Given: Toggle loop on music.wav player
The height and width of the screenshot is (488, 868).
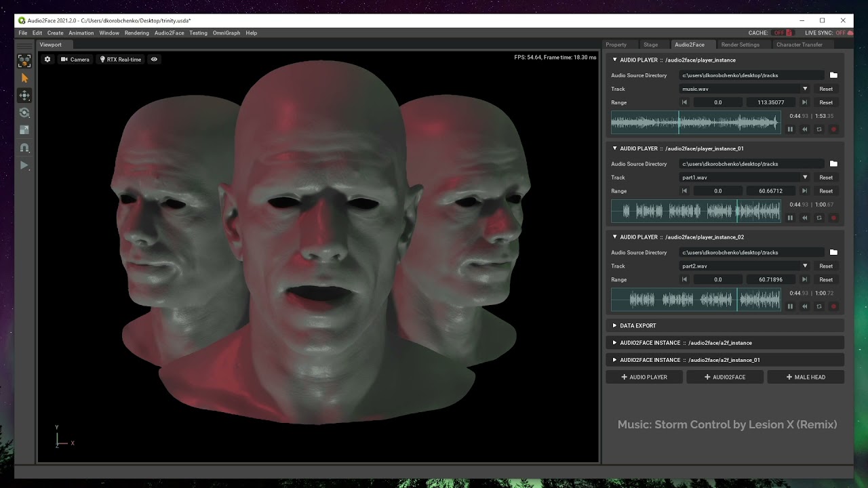Looking at the screenshot, I should (x=819, y=129).
